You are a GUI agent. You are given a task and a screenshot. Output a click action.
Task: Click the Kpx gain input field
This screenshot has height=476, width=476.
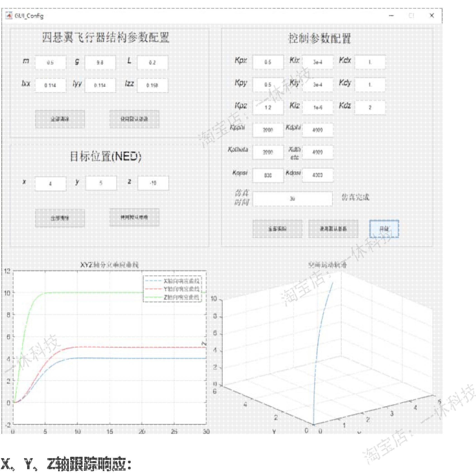pyautogui.click(x=268, y=62)
